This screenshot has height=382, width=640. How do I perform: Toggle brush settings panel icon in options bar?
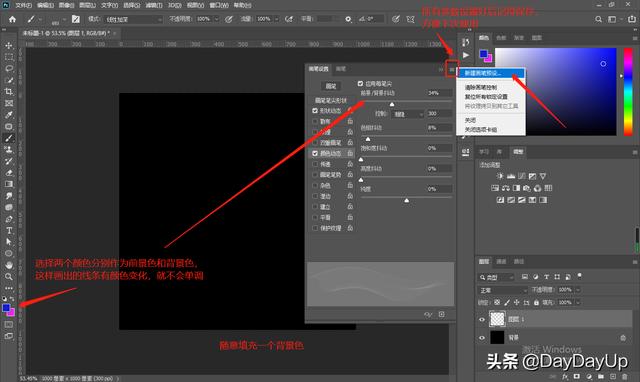[76, 19]
